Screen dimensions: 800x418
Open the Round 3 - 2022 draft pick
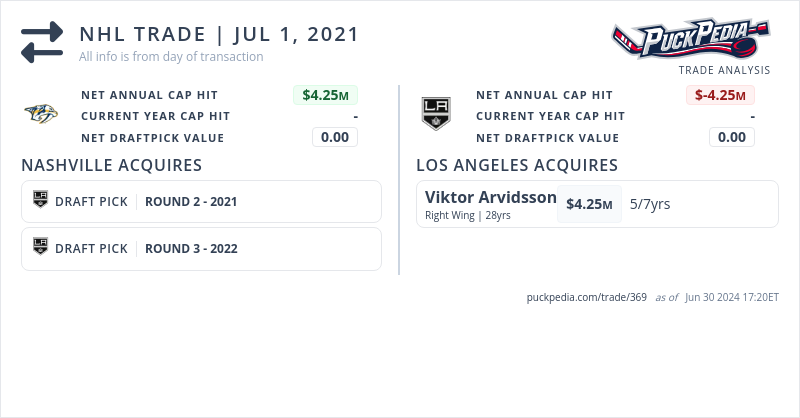[x=191, y=248]
